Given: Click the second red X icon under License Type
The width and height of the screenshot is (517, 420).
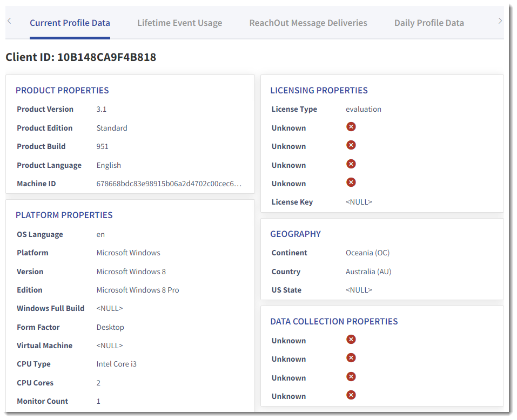Looking at the screenshot, I should point(351,145).
